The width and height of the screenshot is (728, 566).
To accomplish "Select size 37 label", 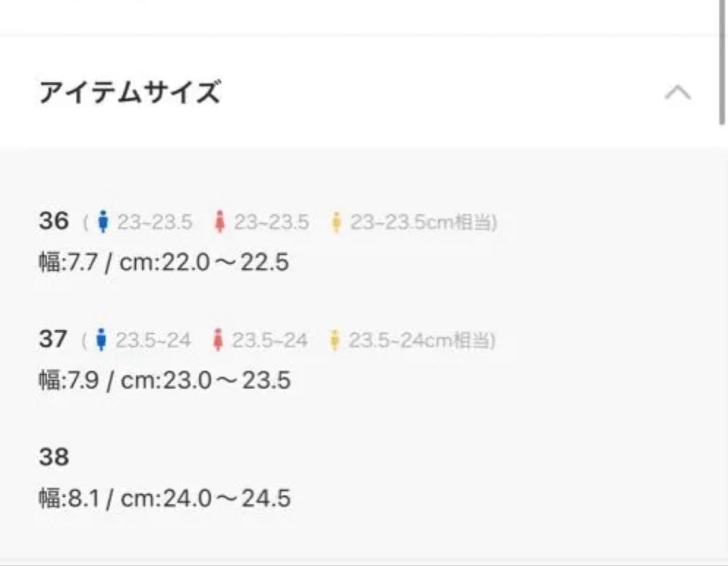I will coord(53,339).
